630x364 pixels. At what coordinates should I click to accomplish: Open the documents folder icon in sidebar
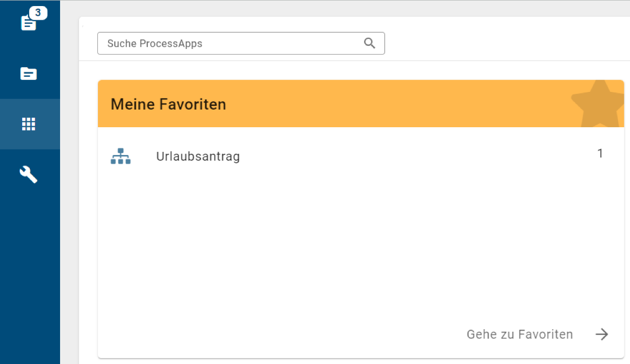tap(28, 73)
